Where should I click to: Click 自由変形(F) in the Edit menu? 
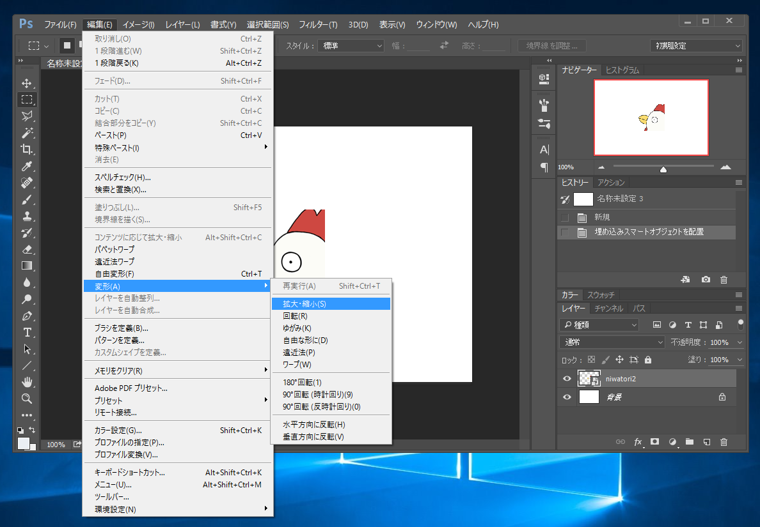pyautogui.click(x=114, y=273)
